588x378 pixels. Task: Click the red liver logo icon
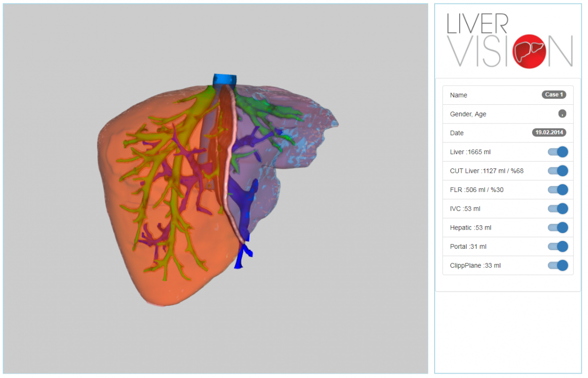(x=529, y=51)
